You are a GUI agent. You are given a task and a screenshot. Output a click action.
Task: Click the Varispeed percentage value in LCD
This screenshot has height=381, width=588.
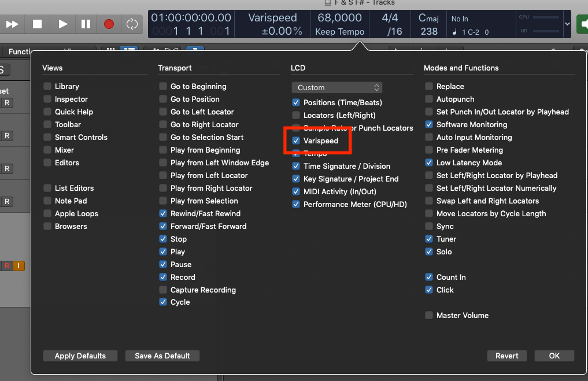tap(281, 31)
